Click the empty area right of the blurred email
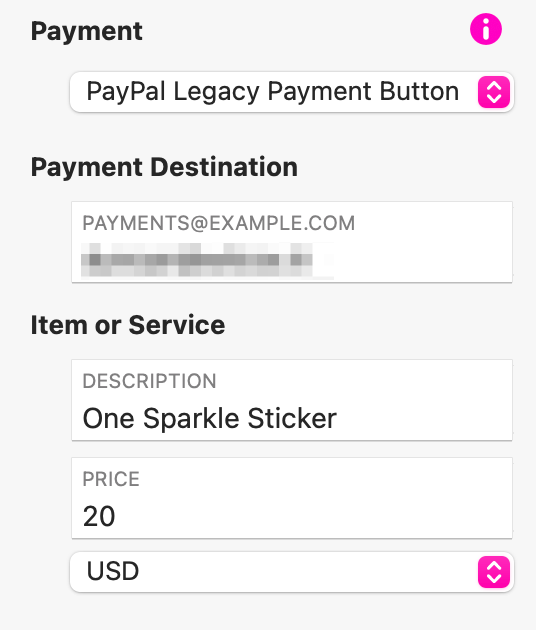 (x=422, y=260)
